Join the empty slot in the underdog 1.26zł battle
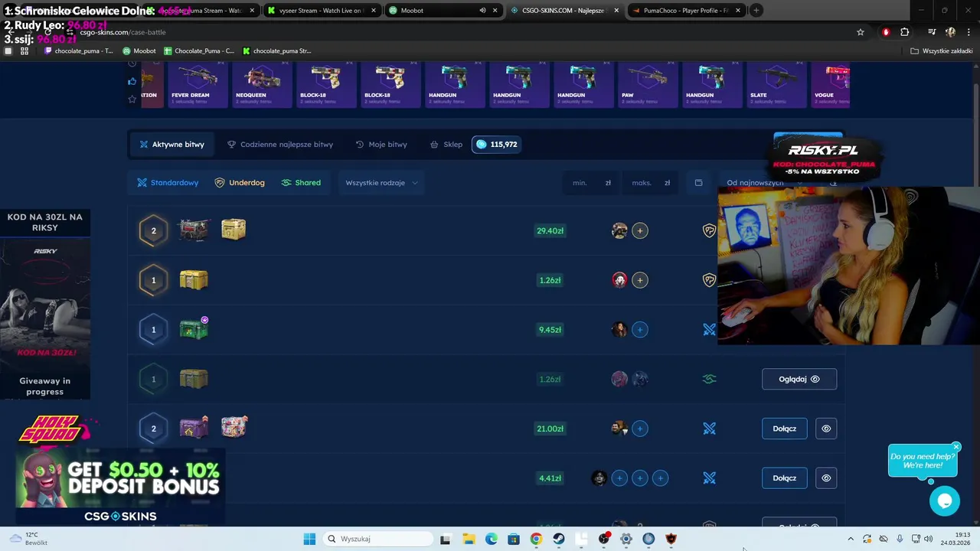 (640, 280)
